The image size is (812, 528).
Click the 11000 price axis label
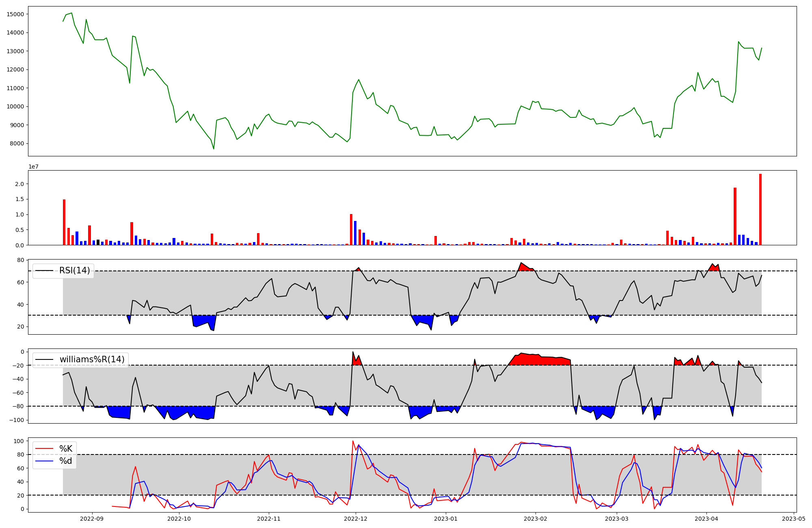tap(16, 88)
